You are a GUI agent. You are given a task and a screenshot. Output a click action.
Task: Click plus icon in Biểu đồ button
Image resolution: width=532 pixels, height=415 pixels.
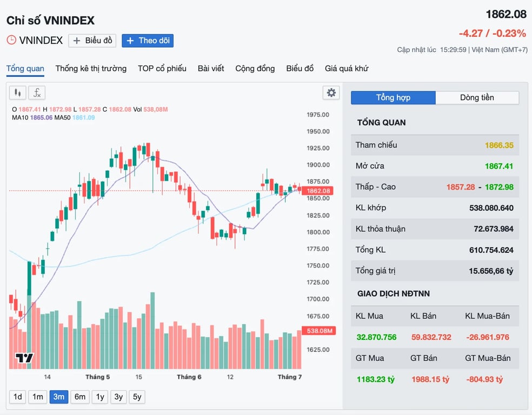click(x=77, y=41)
